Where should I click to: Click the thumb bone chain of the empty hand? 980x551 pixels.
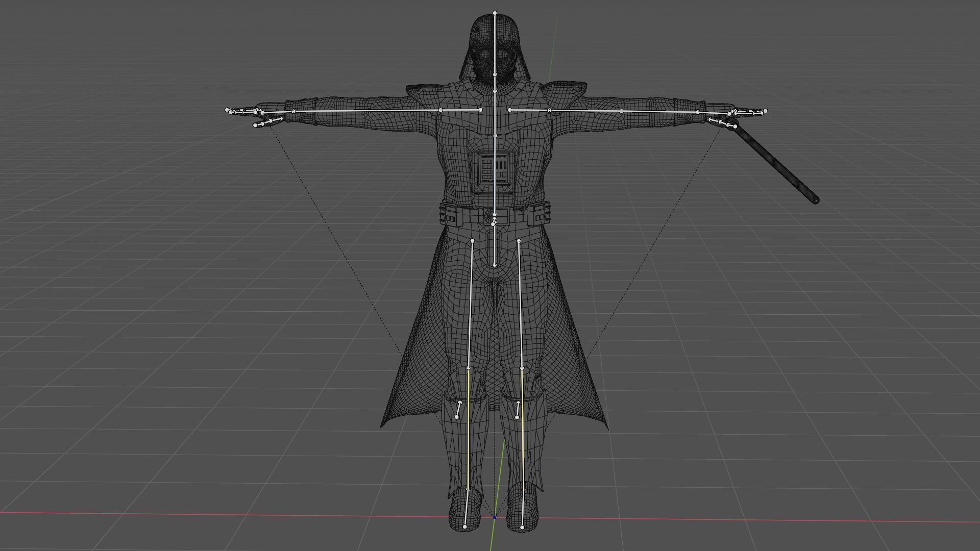tap(268, 122)
